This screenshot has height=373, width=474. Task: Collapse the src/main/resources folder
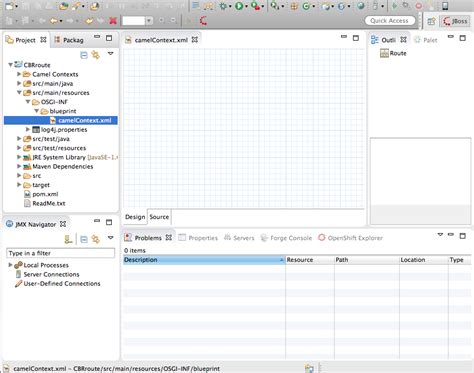click(x=19, y=93)
